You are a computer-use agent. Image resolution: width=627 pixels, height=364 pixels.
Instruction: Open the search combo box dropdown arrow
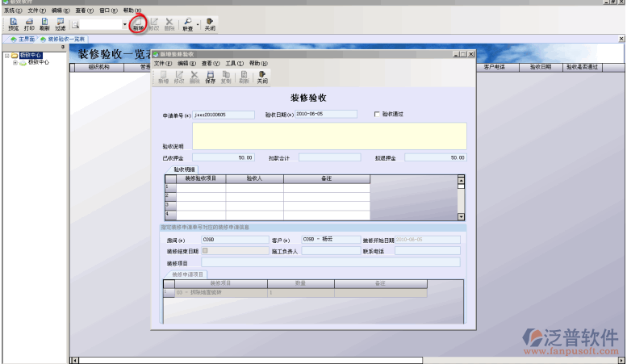pos(124,25)
